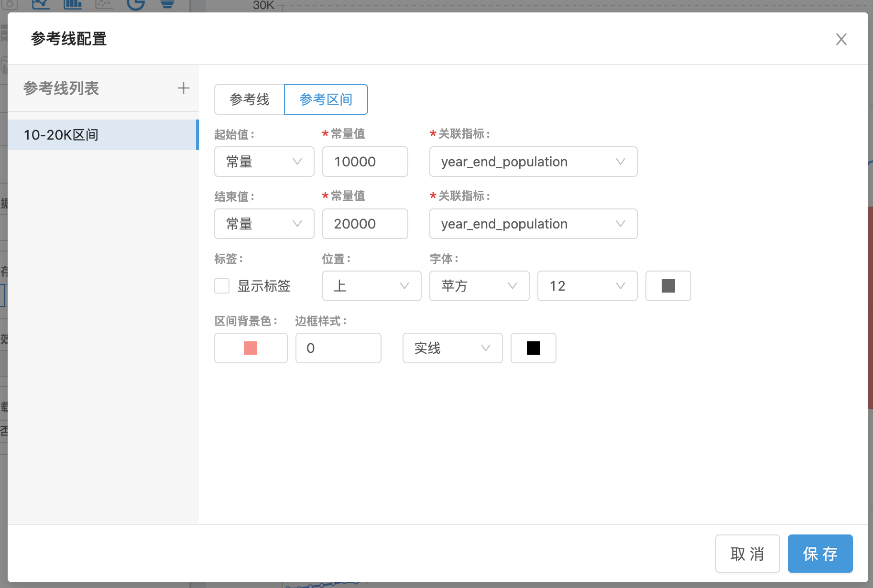
Task: Expand start value 关联指标 year_end_population dropdown
Action: click(533, 162)
